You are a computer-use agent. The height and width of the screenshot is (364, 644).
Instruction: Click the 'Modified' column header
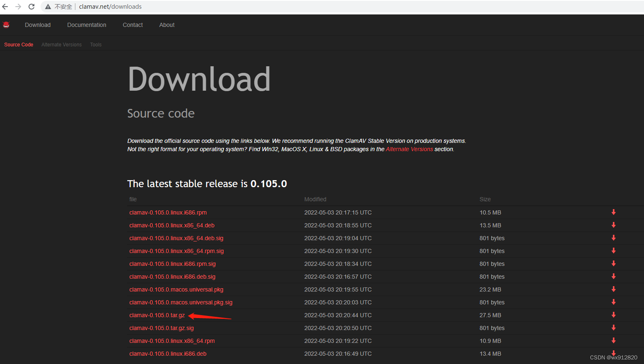315,199
